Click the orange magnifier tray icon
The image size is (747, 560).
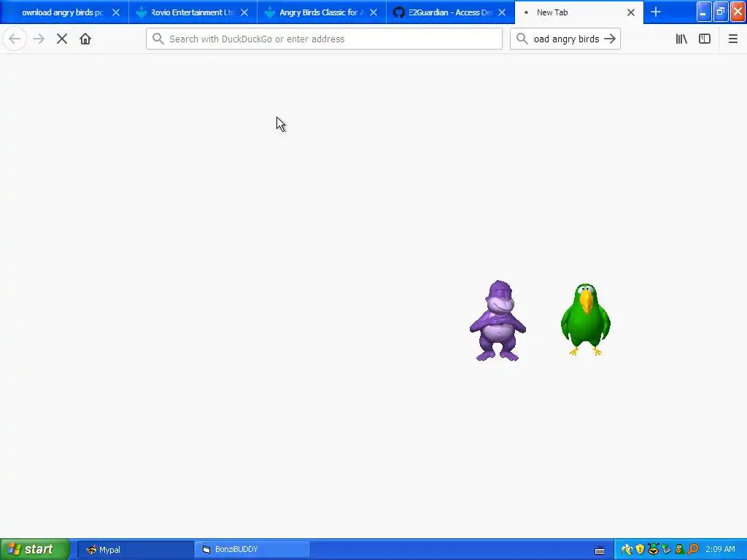pyautogui.click(x=693, y=550)
